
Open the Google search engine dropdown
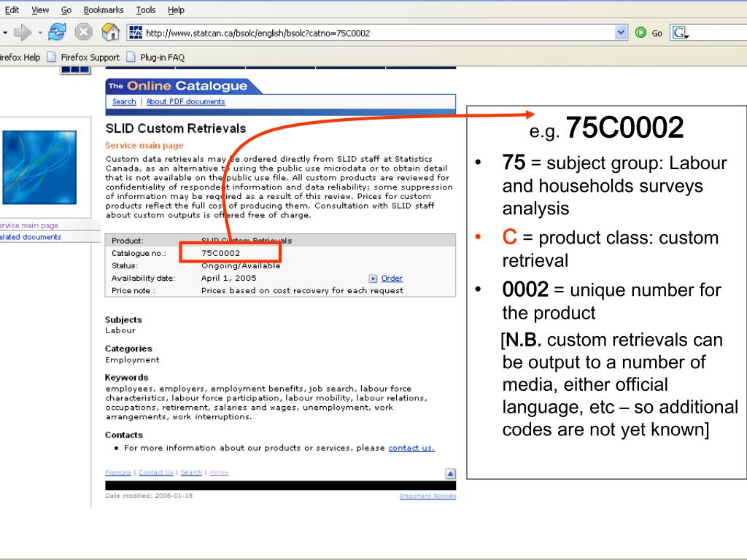tap(681, 33)
